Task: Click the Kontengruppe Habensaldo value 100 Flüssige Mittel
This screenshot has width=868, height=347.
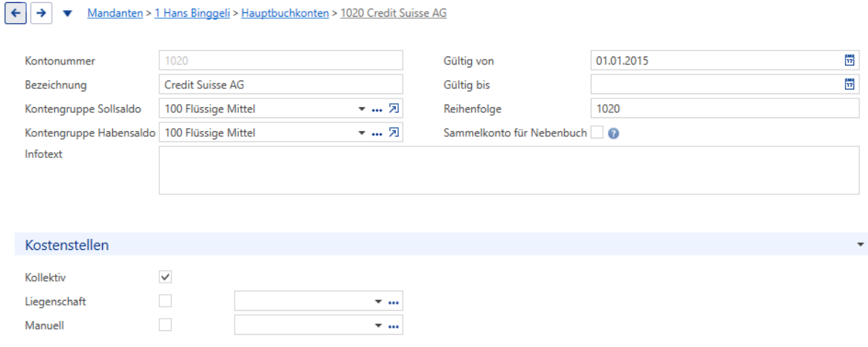Action: (x=210, y=133)
